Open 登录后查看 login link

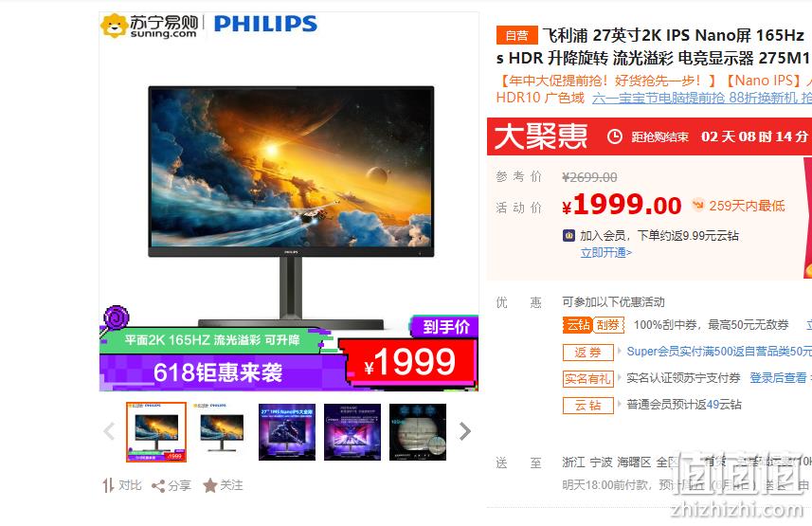point(778,378)
